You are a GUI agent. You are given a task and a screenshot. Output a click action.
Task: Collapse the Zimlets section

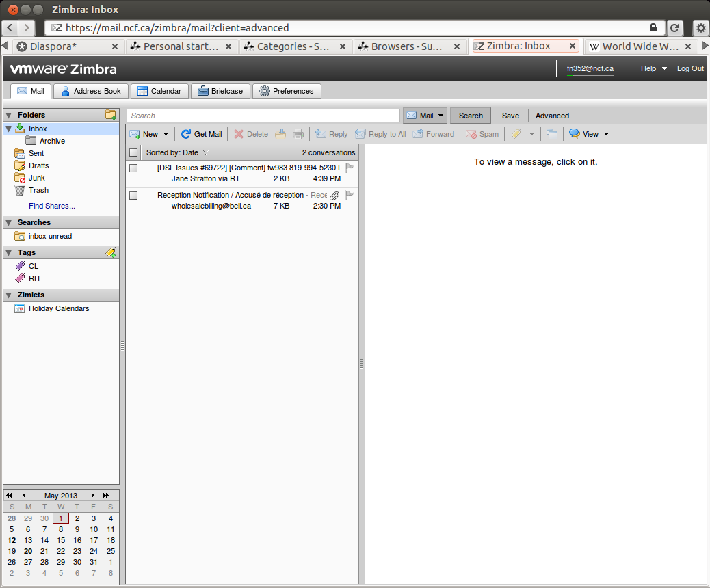point(9,295)
